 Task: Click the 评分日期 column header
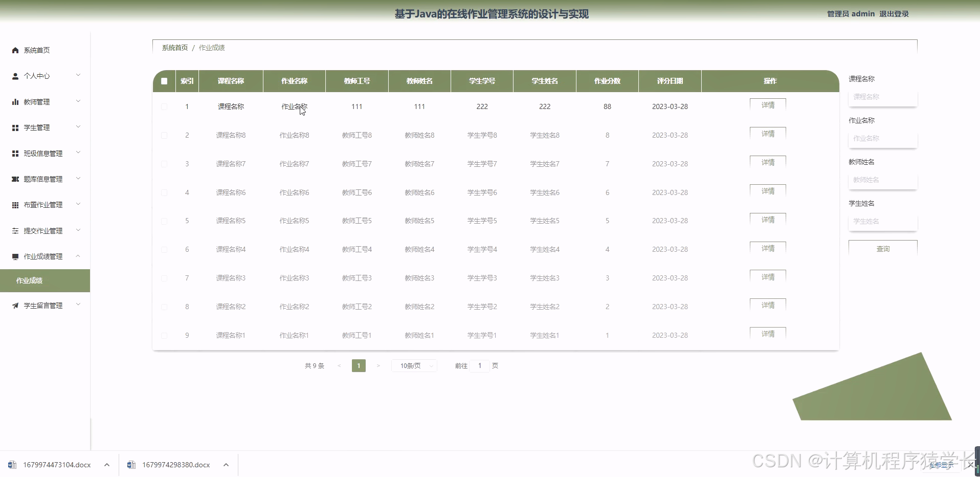click(x=670, y=81)
